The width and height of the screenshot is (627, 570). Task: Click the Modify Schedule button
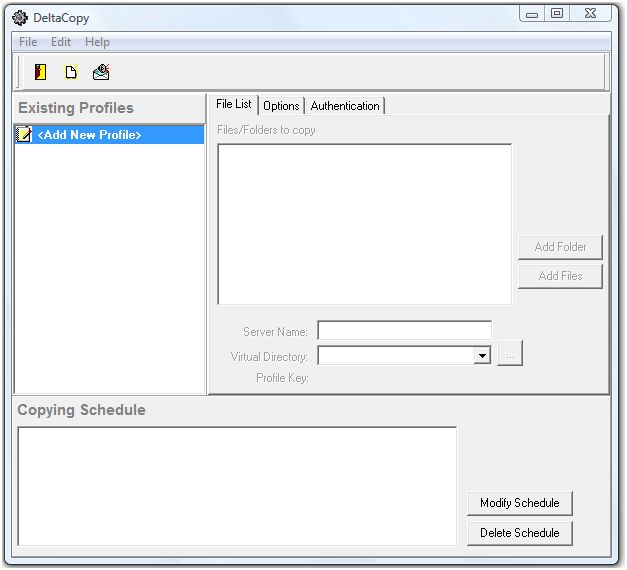[520, 503]
